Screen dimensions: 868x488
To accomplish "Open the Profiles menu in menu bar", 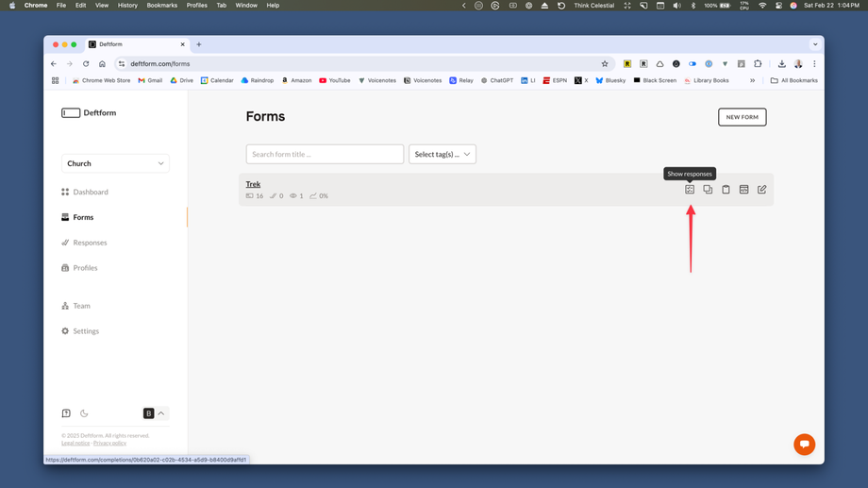I will pos(196,5).
